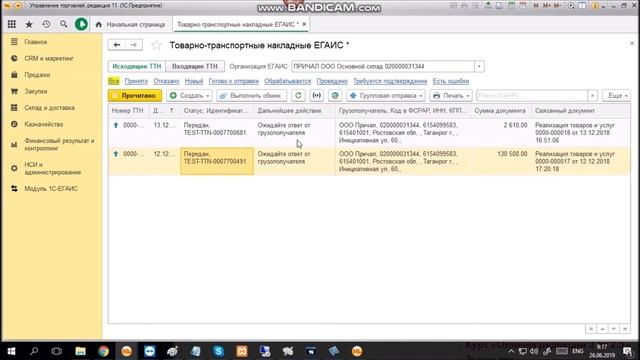Open the calendar icon in title bar
Screen dimensions: 640x360
coord(523,6)
